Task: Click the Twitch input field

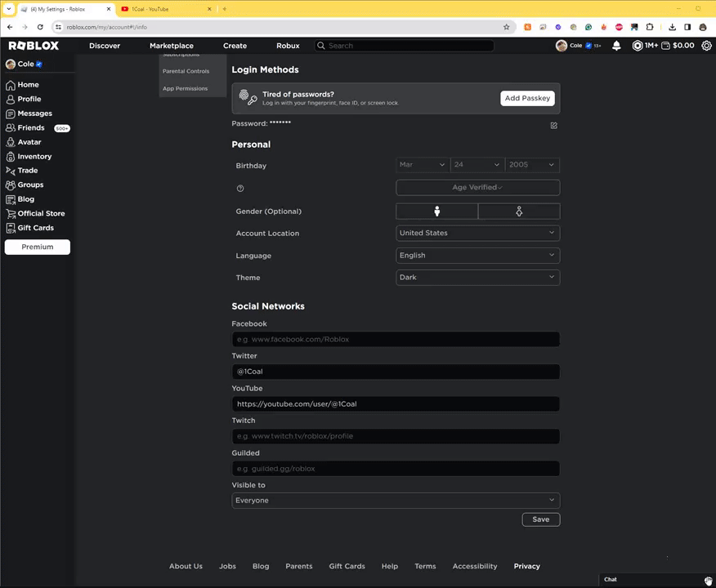Action: tap(396, 436)
